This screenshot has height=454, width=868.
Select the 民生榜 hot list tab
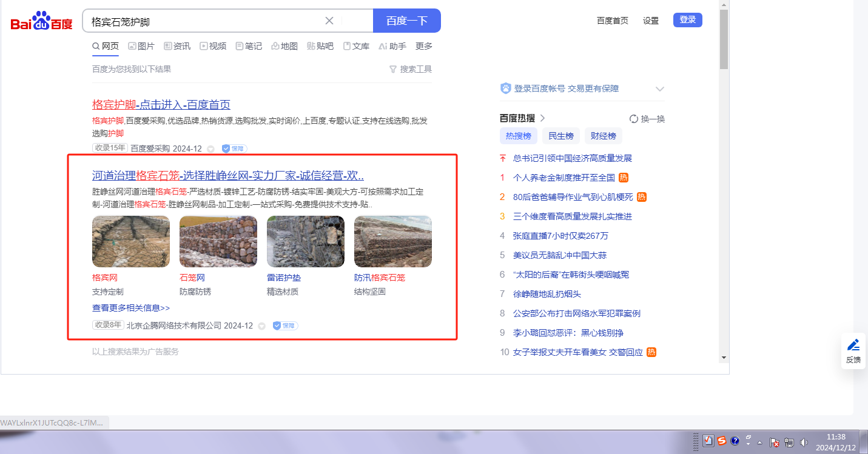(561, 136)
